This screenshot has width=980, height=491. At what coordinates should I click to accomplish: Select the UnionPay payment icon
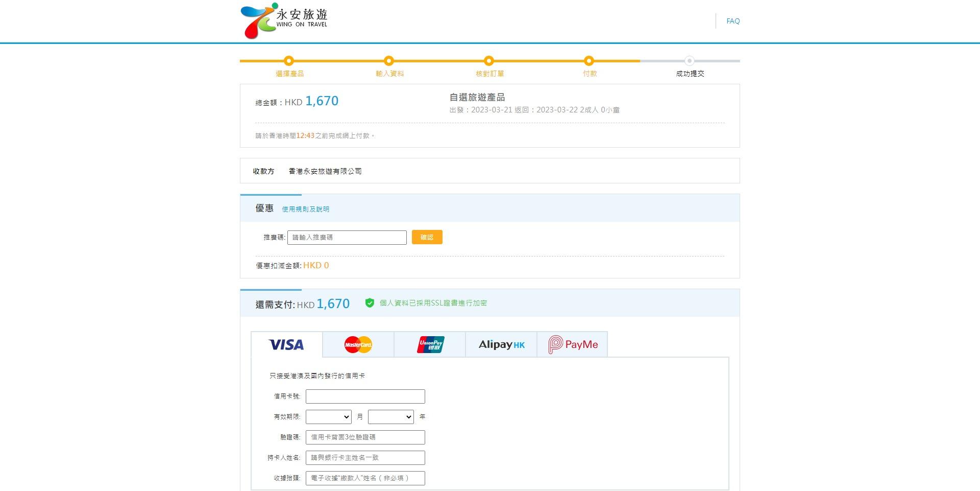429,344
